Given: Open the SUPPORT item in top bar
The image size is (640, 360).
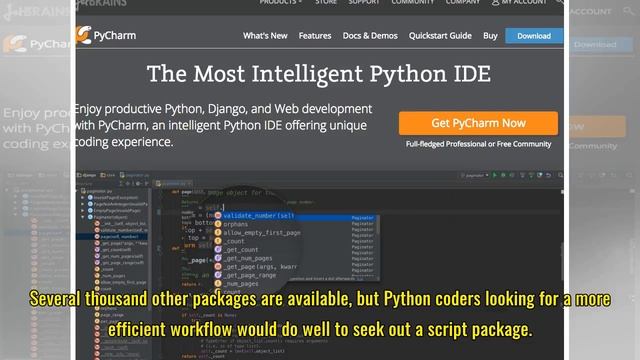Looking at the screenshot, I should pos(364,2).
